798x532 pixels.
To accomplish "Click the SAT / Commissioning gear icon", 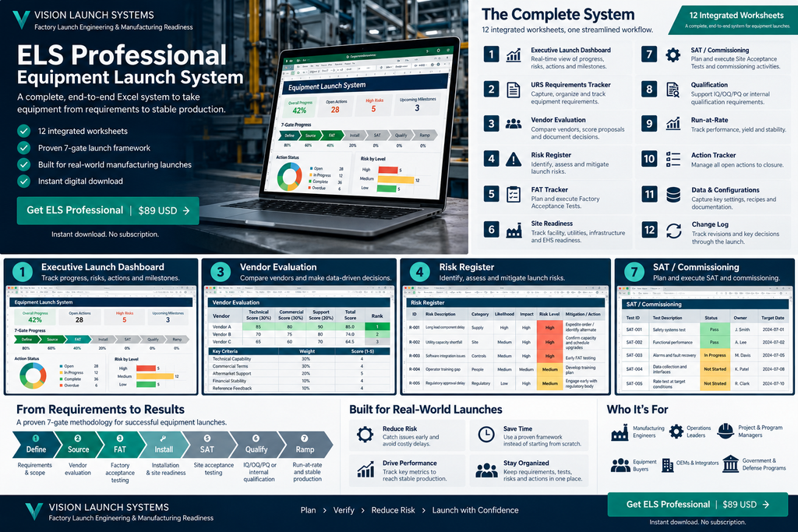I will (x=673, y=55).
